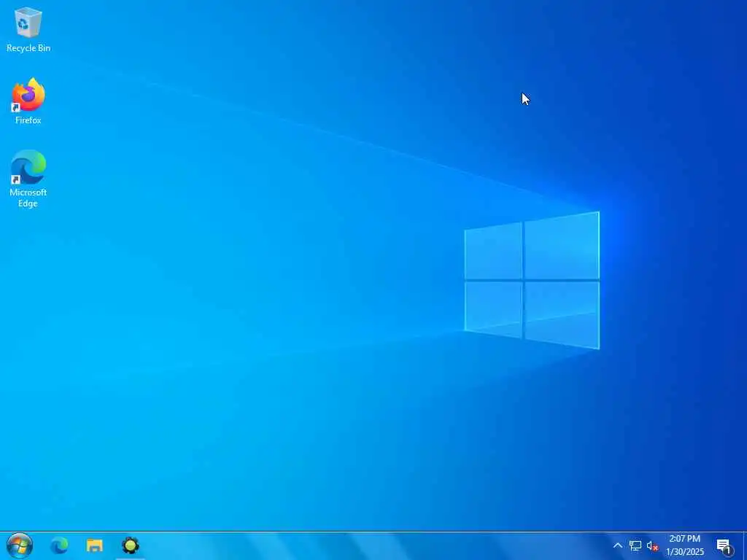Select the Firefox desktop shortcut
Viewport: 747px width, 560px height.
28,101
